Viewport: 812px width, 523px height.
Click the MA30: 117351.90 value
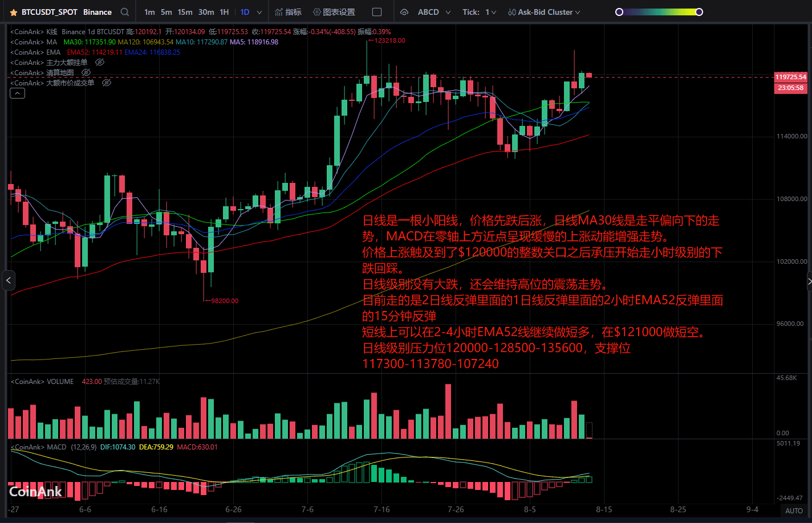[x=90, y=42]
